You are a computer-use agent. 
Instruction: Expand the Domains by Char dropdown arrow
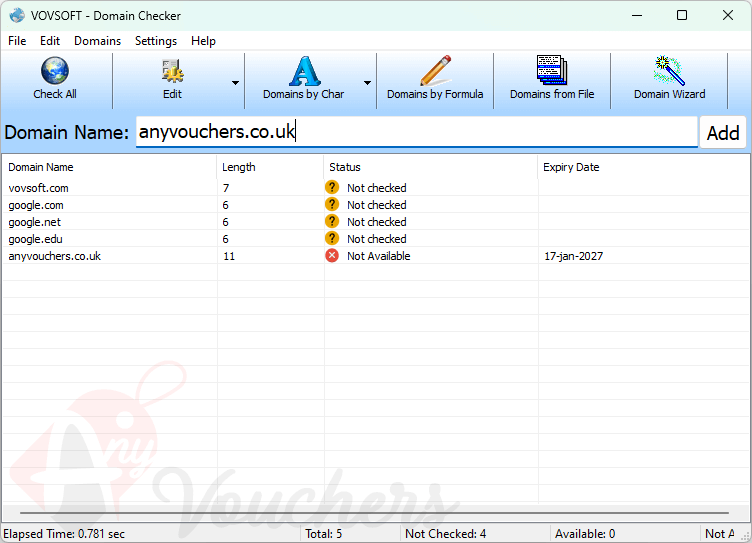(x=367, y=83)
